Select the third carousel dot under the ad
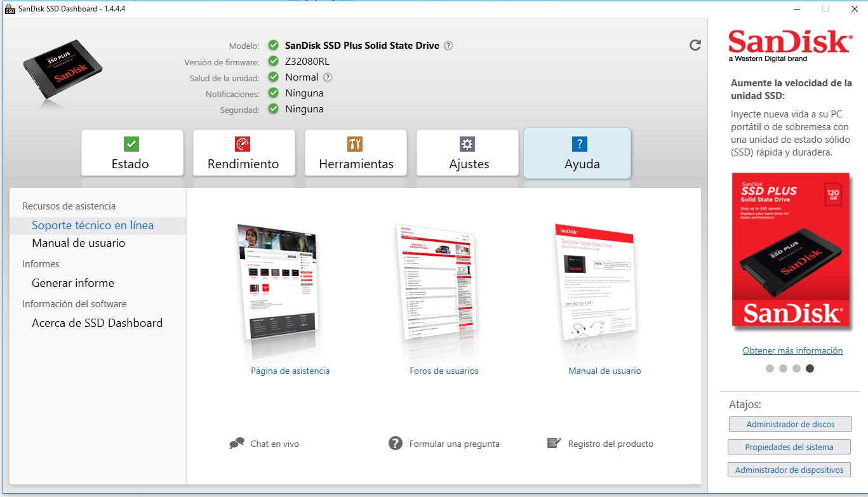Image resolution: width=868 pixels, height=497 pixels. click(796, 368)
